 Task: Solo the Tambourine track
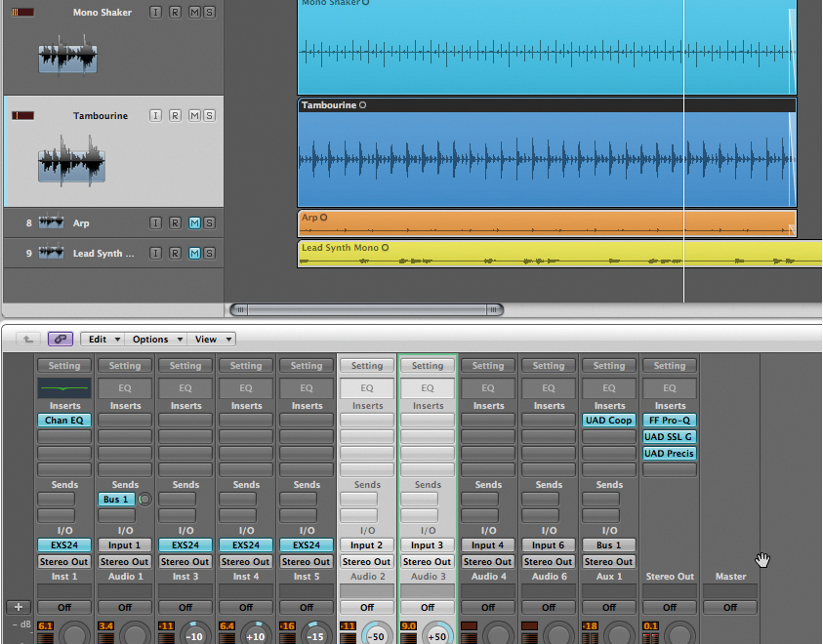(x=209, y=115)
